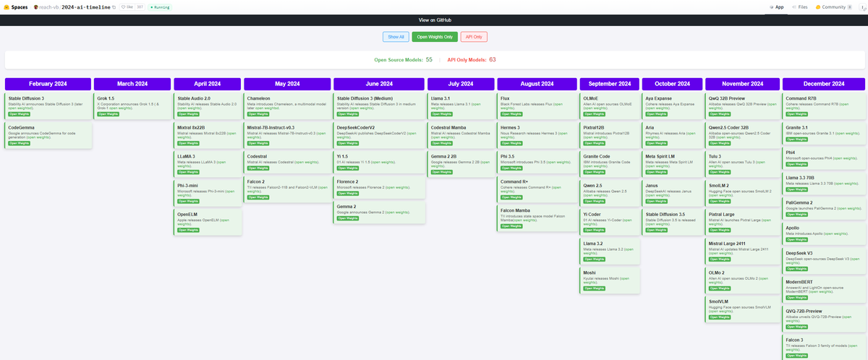
Task: Click the 387 like count
Action: tap(138, 7)
